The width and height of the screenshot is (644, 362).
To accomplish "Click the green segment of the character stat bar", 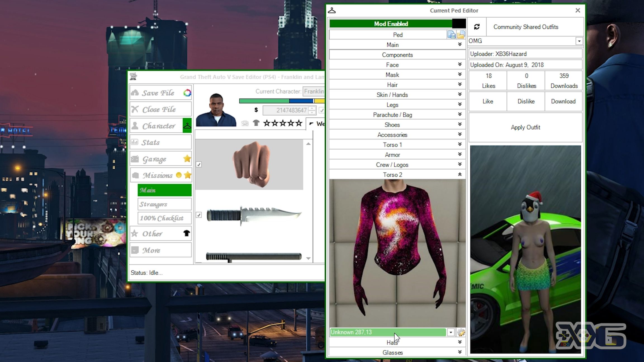I will coord(264,101).
